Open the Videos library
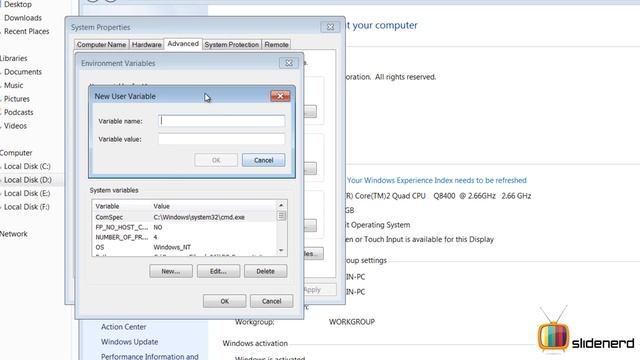640x360 pixels. [15, 126]
